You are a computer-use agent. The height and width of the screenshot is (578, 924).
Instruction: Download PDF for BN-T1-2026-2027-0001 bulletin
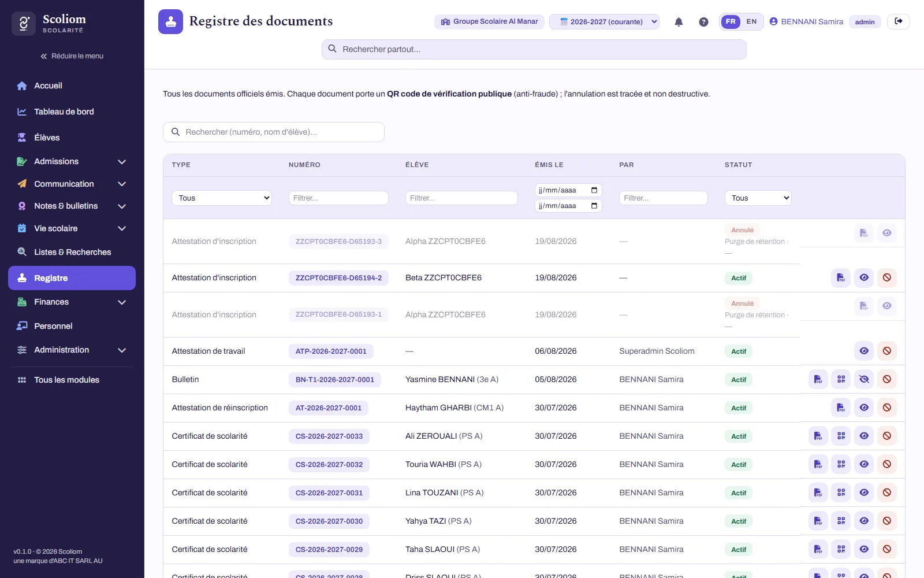click(x=818, y=379)
